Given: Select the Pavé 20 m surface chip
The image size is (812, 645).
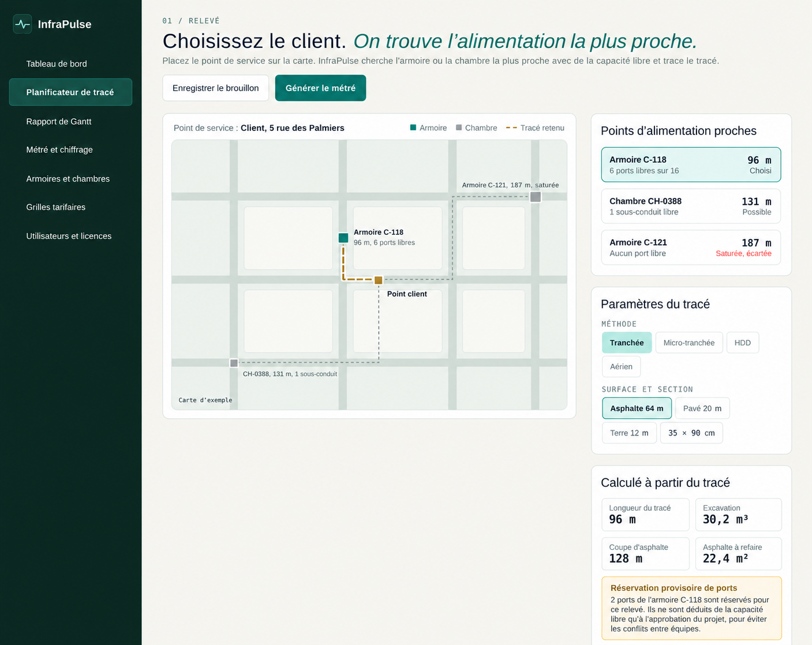Looking at the screenshot, I should point(702,408).
